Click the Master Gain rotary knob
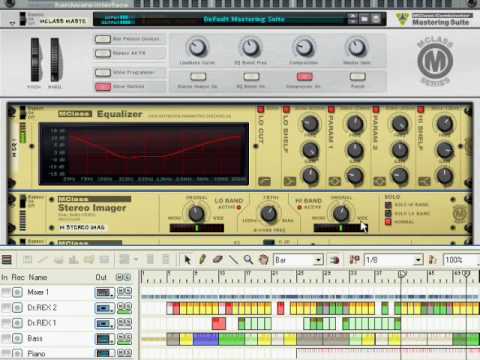Screen dimensions: 480x360 [x=357, y=48]
